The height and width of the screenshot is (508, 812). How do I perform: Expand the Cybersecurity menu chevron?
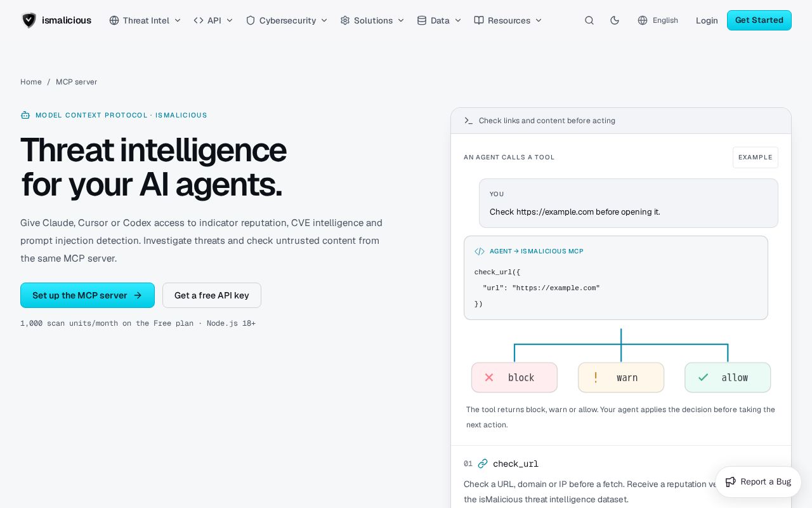[324, 20]
